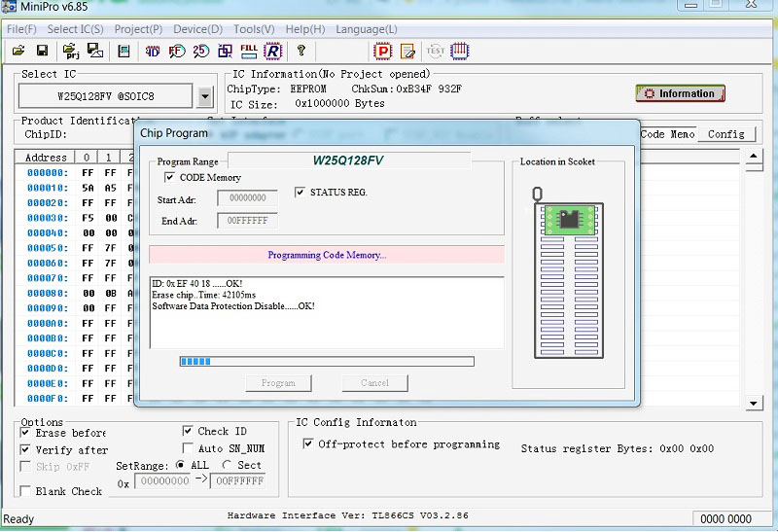Click address row 0000F0:

click(x=47, y=399)
